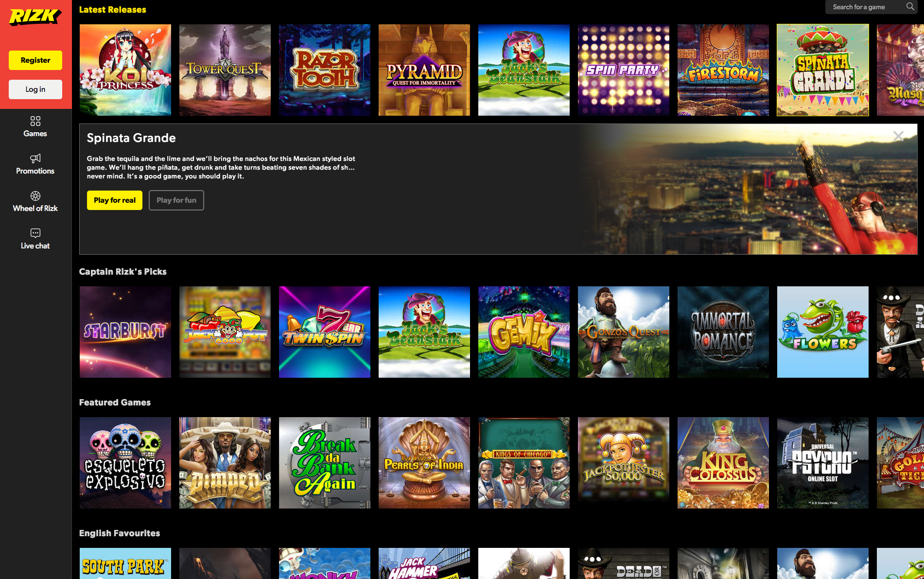The image size is (924, 579).
Task: Click the Latest Releases heading
Action: click(x=112, y=10)
